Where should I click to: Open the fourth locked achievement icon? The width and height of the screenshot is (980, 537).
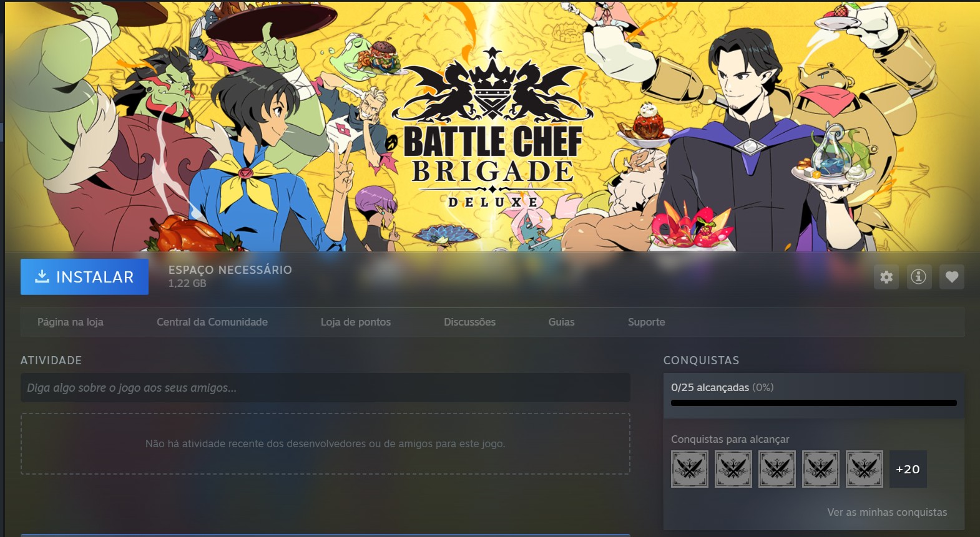(821, 469)
